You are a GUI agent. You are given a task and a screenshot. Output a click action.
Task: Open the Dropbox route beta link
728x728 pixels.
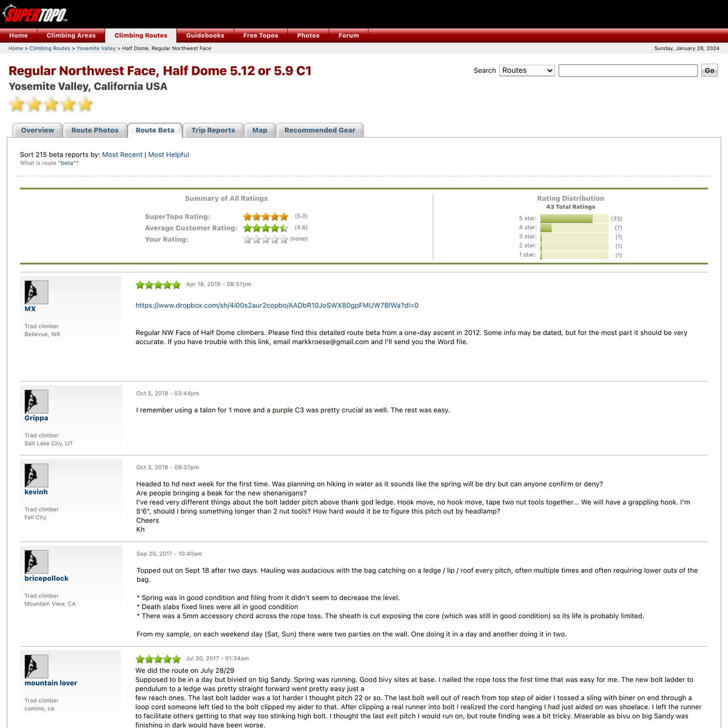coord(277,305)
